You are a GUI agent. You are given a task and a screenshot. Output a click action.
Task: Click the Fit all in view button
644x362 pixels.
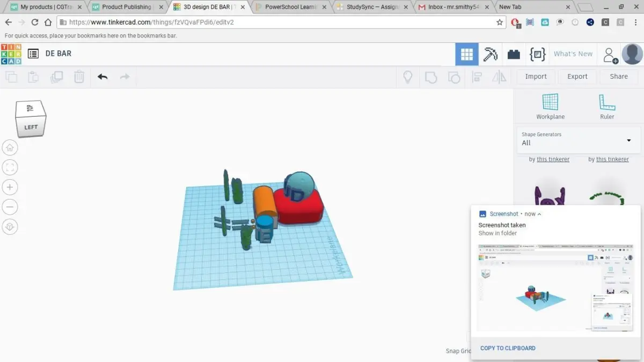[10, 167]
